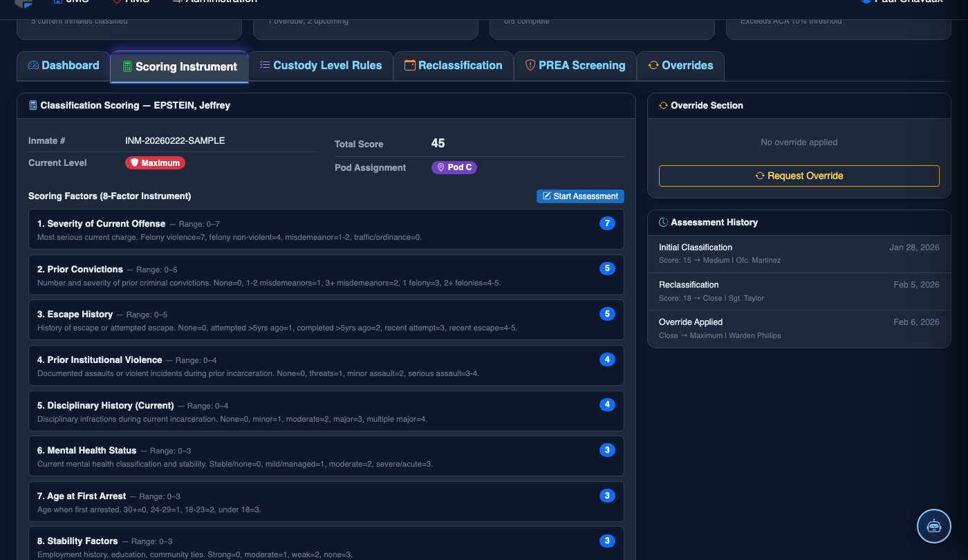The width and height of the screenshot is (968, 560).
Task: Open the Overrides tab
Action: click(680, 66)
